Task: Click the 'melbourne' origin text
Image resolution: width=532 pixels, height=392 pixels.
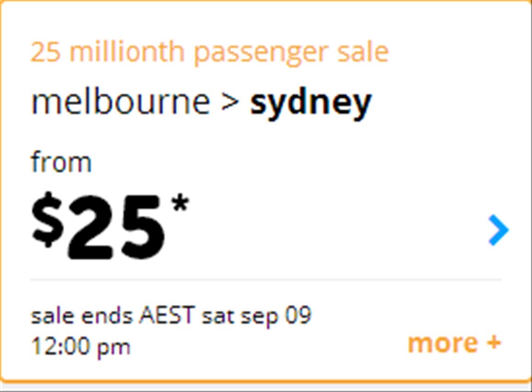Action: click(x=120, y=101)
